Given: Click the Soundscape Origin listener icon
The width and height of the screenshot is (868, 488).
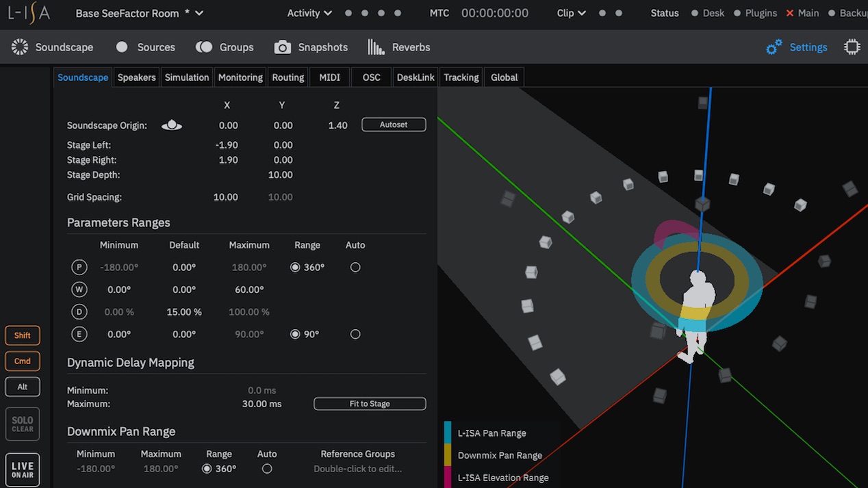Looking at the screenshot, I should tap(171, 125).
